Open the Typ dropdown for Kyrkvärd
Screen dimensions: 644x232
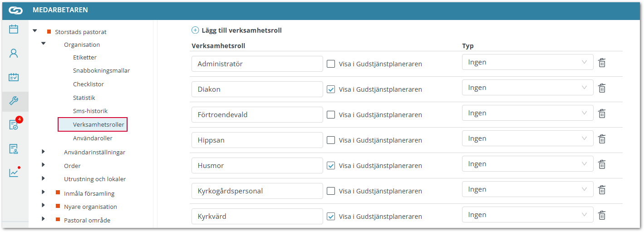[x=527, y=215]
